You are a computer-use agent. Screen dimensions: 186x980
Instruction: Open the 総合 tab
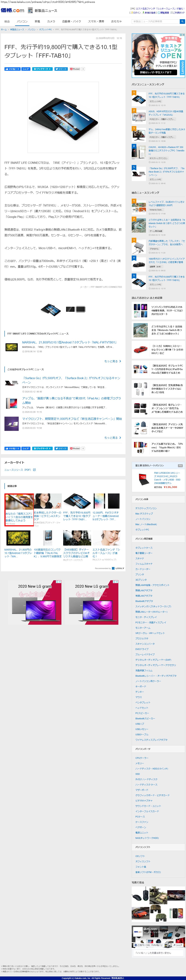7,21
